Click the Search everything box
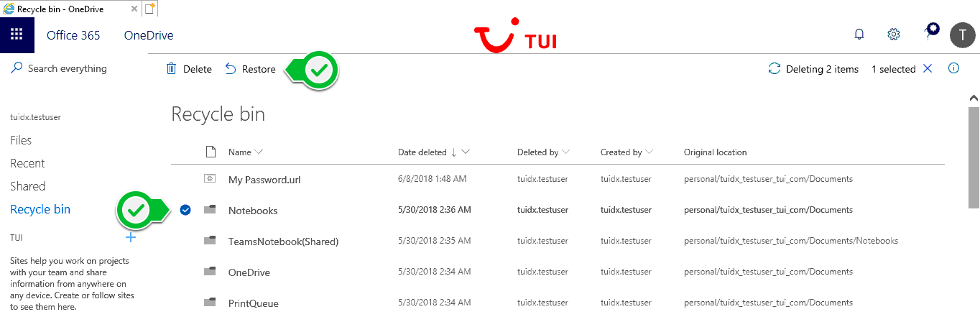 click(x=67, y=69)
